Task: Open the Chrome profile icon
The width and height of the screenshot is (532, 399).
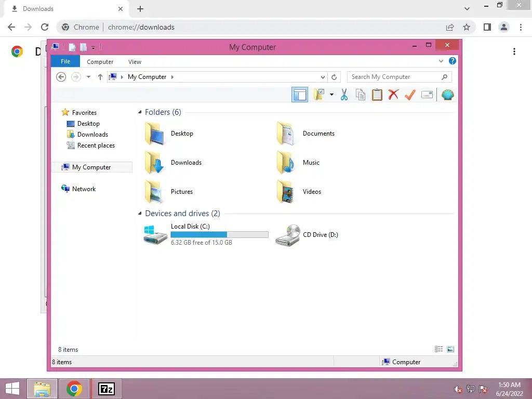Action: pos(504,27)
